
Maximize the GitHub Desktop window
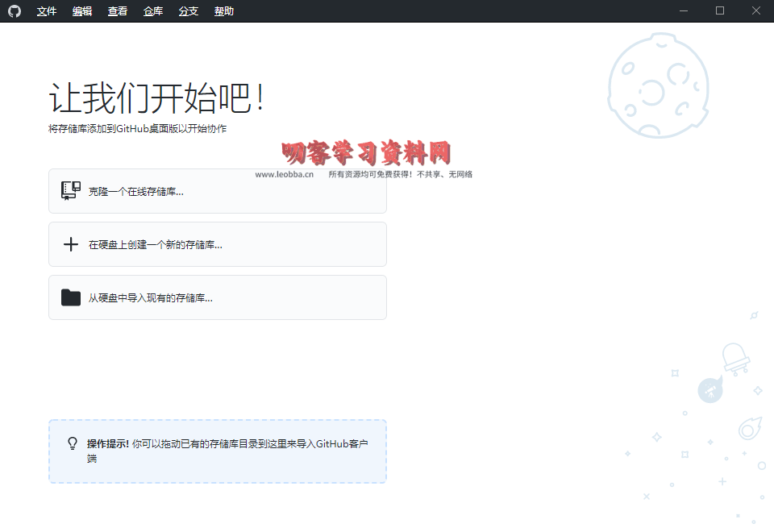click(x=720, y=11)
